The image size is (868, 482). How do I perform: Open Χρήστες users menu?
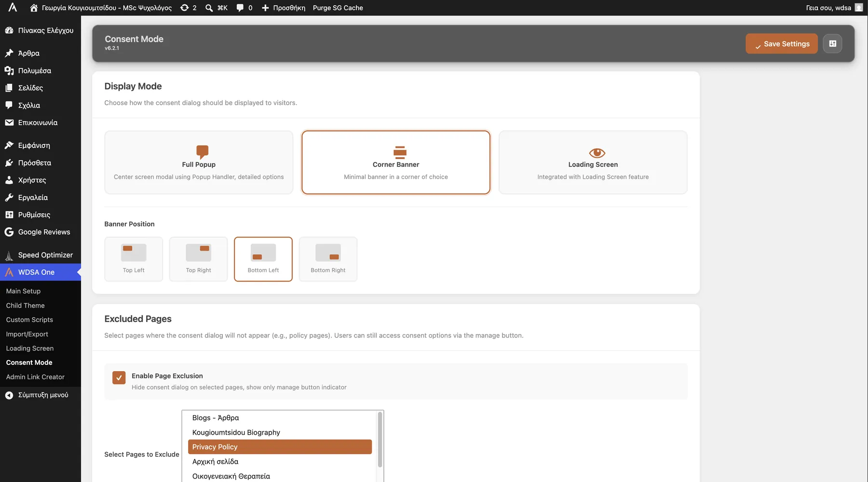click(x=41, y=180)
